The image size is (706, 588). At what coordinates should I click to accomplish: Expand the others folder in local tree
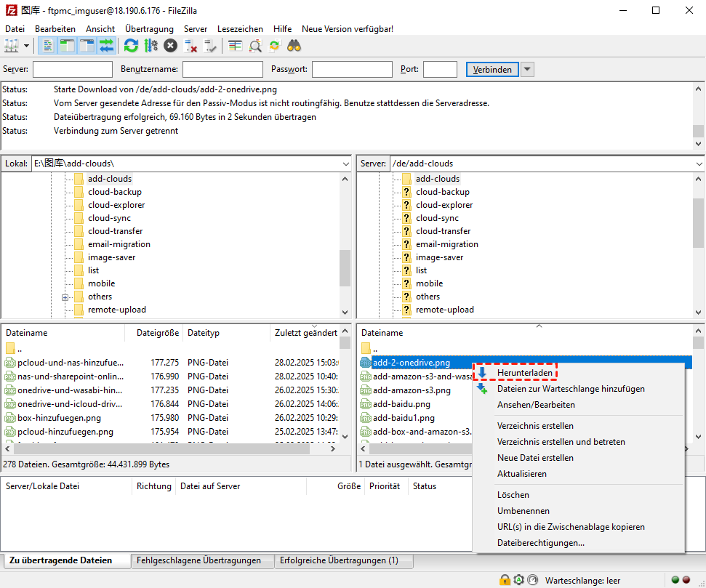(x=65, y=297)
